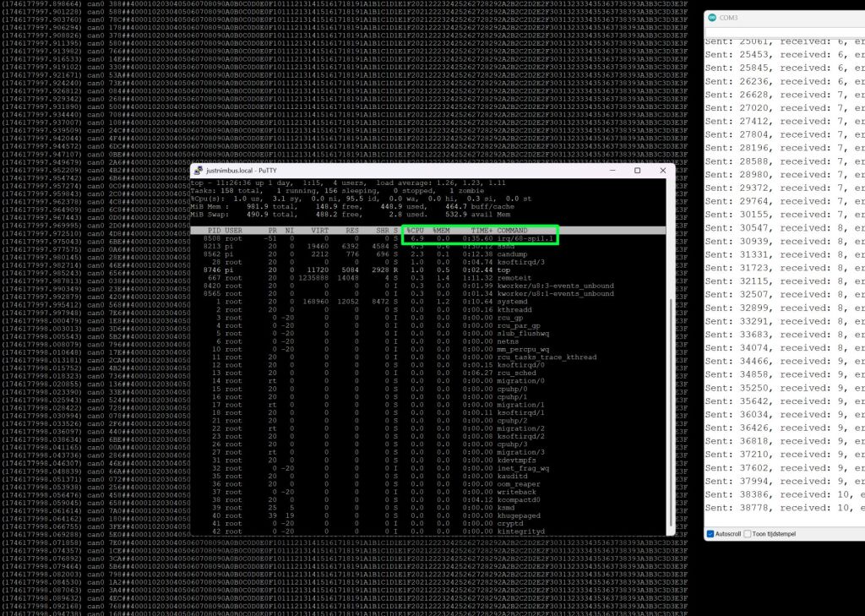Screen dimensions: 865x616
Task: Disable the Autoscroll checkbox
Action: pos(710,534)
